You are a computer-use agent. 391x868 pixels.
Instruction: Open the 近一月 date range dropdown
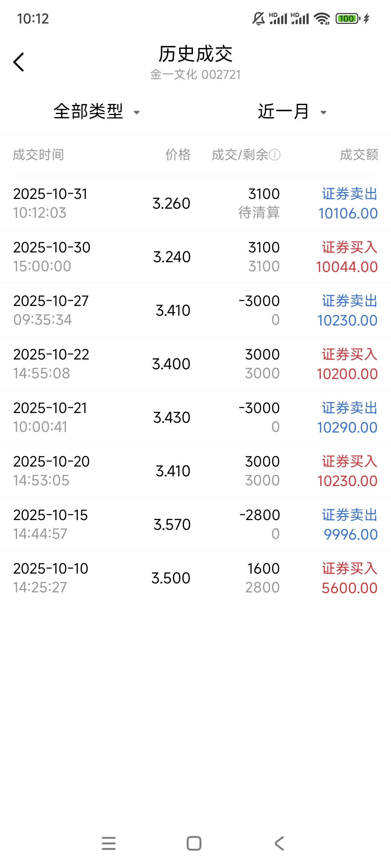[x=283, y=111]
